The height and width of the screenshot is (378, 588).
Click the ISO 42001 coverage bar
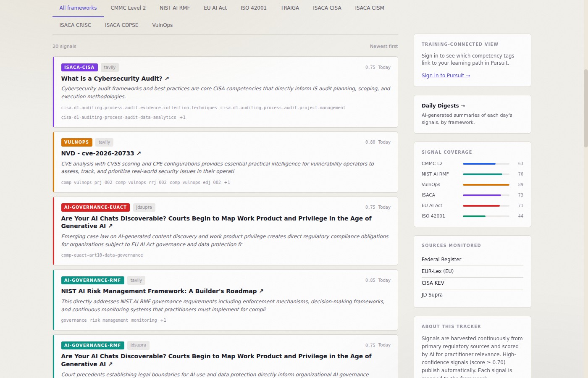point(486,216)
